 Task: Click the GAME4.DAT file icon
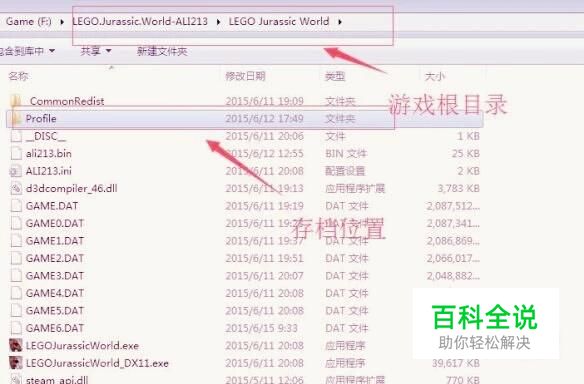click(16, 293)
